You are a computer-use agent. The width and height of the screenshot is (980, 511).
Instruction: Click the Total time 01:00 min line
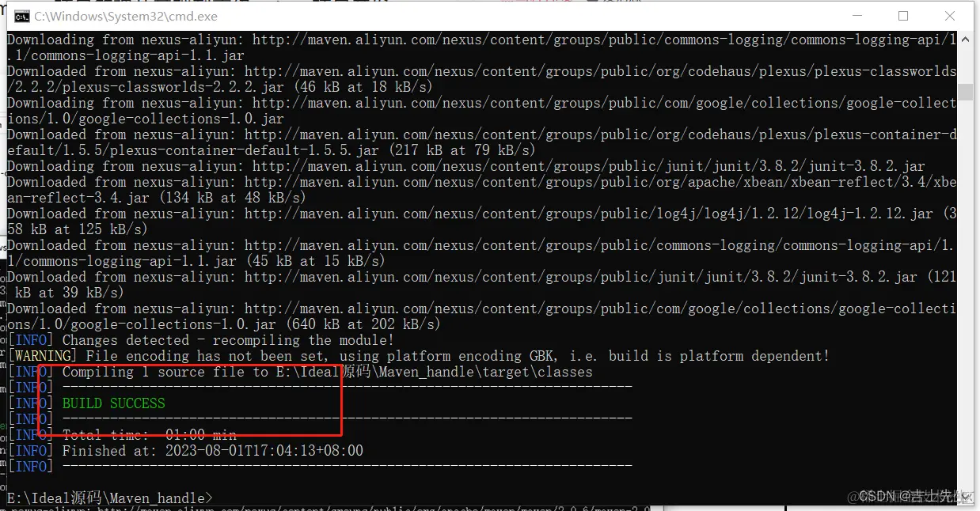tap(122, 435)
